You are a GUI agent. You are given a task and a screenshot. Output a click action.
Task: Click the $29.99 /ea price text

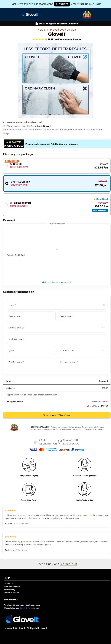[x=101, y=167]
